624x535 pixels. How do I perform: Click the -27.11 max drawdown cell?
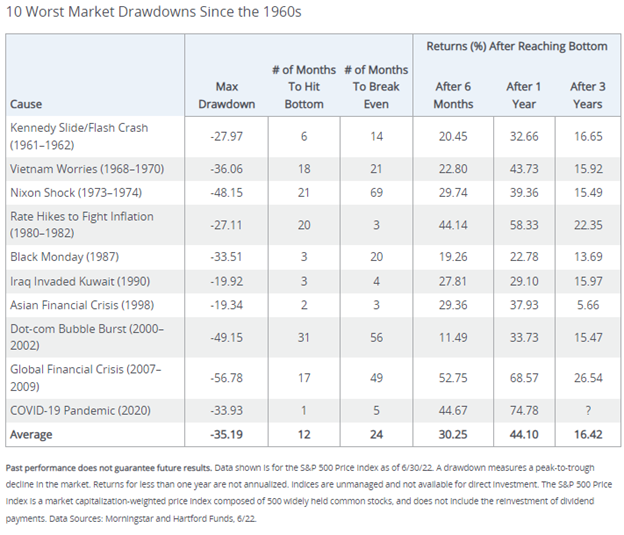pyautogui.click(x=226, y=225)
